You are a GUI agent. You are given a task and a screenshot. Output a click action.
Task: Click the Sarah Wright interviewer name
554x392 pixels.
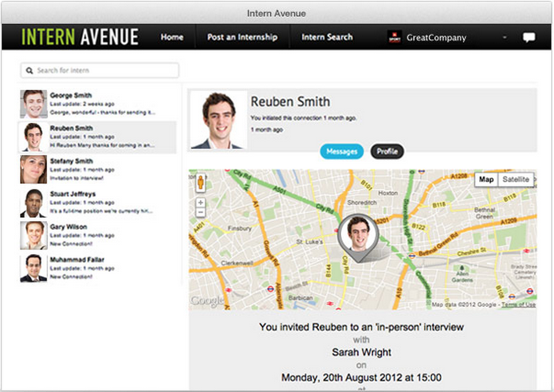[362, 353]
